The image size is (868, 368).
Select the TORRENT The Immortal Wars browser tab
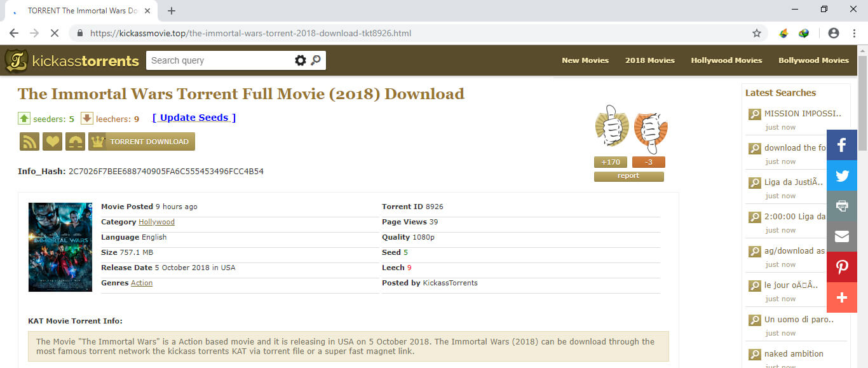click(x=83, y=11)
